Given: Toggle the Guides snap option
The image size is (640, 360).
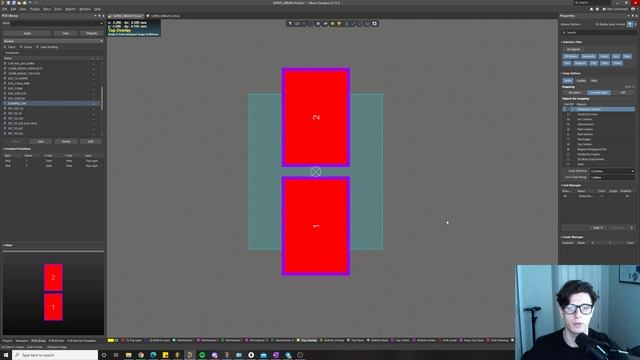Looking at the screenshot, I should point(581,80).
